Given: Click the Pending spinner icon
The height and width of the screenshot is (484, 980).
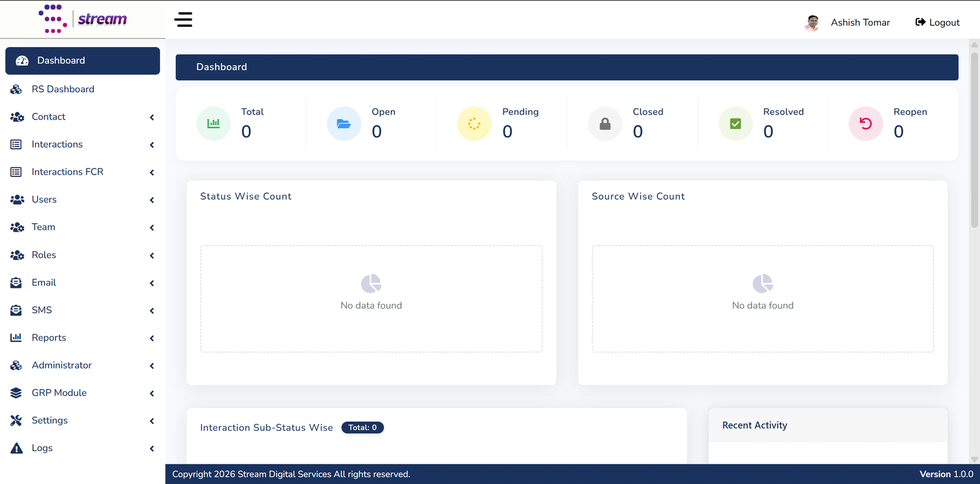Looking at the screenshot, I should pos(474,124).
